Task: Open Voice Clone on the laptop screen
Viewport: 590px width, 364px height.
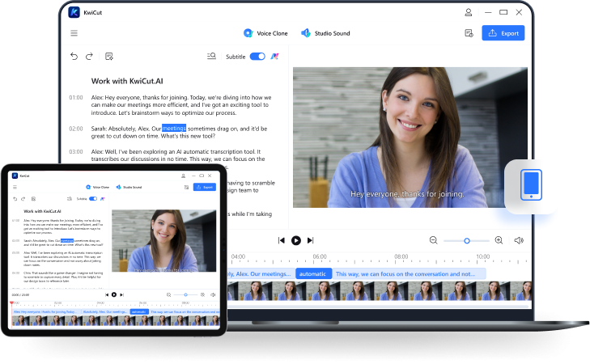Action: 265,33
